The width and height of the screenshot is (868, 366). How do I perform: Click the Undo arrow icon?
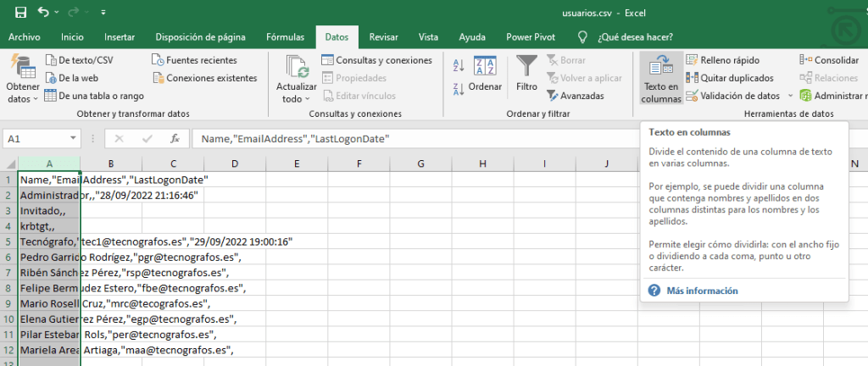(x=43, y=13)
